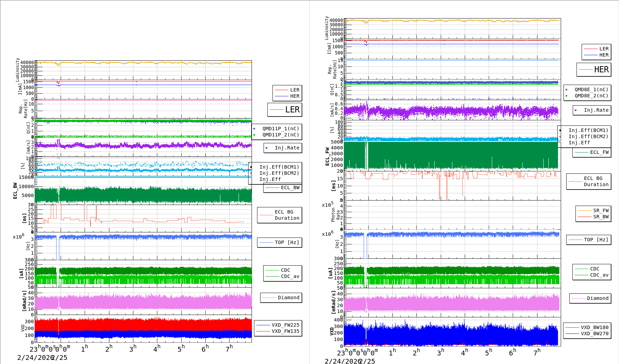Screen dimensions: 619x364
Task: Select the QMD8E_2(nC) legend entry
Action: click(591, 96)
